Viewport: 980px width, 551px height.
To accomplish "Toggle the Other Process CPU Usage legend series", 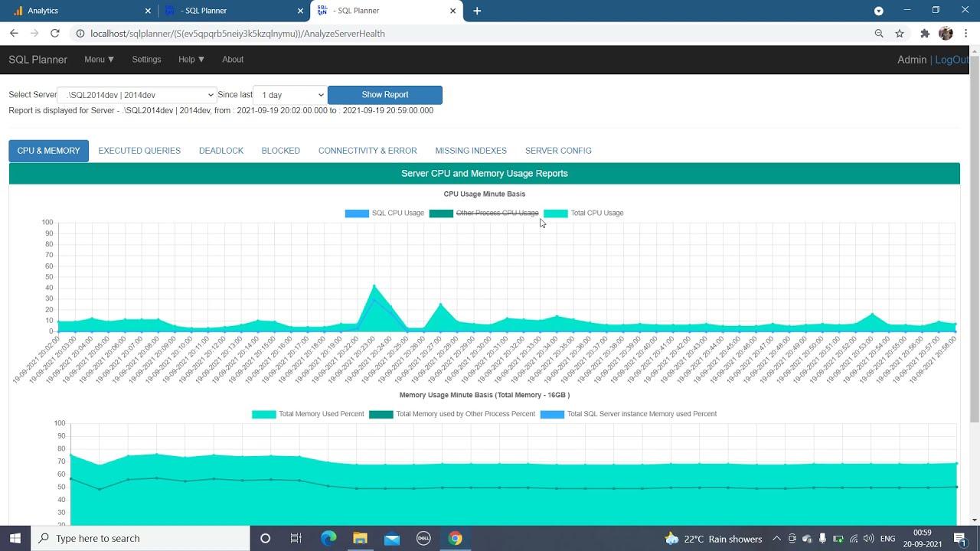I will click(484, 214).
